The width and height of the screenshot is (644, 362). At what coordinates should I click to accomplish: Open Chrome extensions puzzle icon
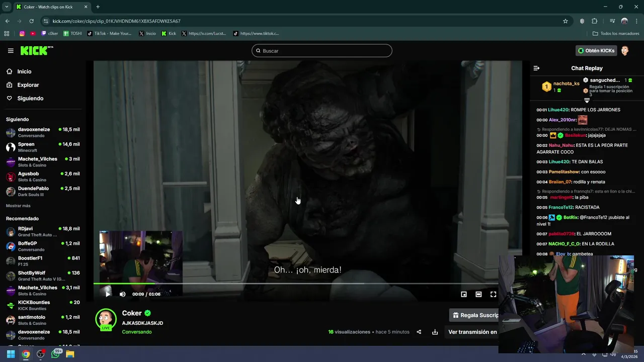pos(594,21)
